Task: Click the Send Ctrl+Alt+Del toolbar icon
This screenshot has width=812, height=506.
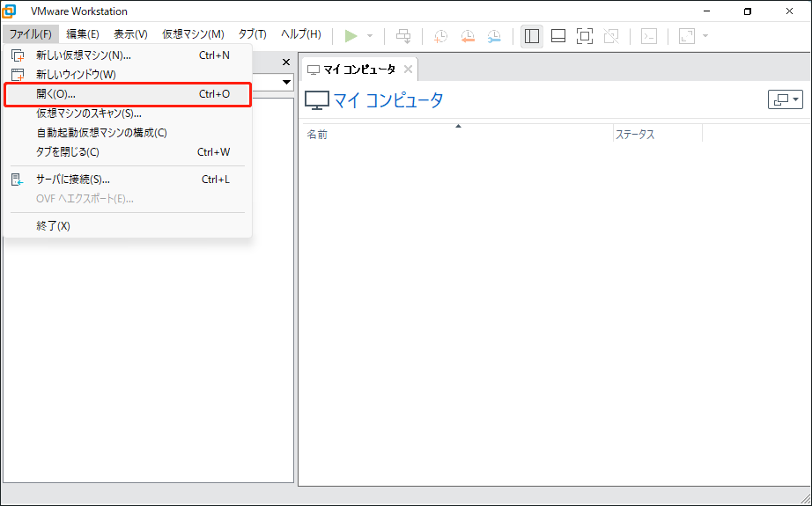Action: tap(403, 36)
